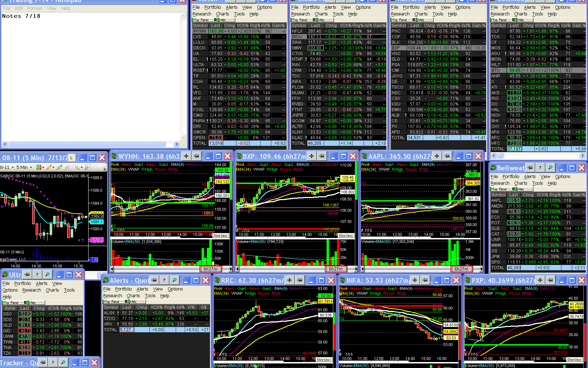Toggle the Ads panel in the WYNN watchlist window

[x=227, y=20]
